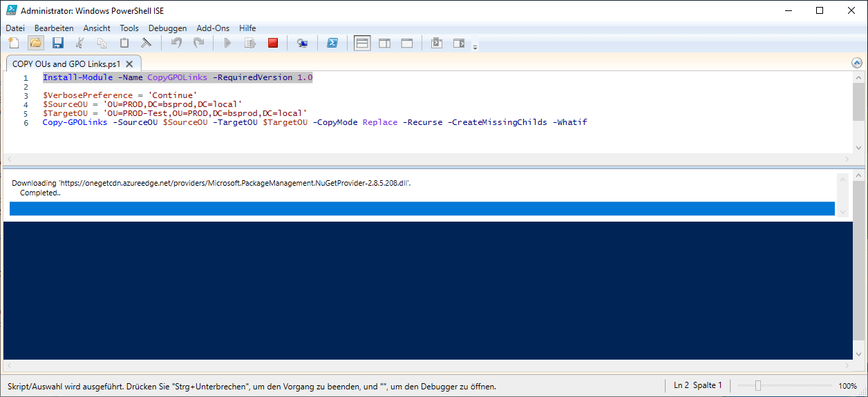
Task: Select the COPY OUs and GPO Links.ps1 tab
Action: coord(66,64)
